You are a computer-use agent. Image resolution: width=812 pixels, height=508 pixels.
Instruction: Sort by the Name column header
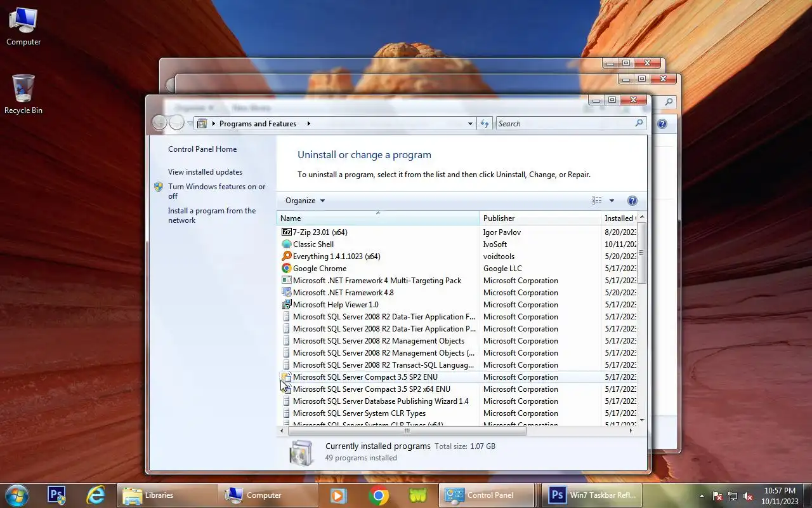(x=378, y=218)
